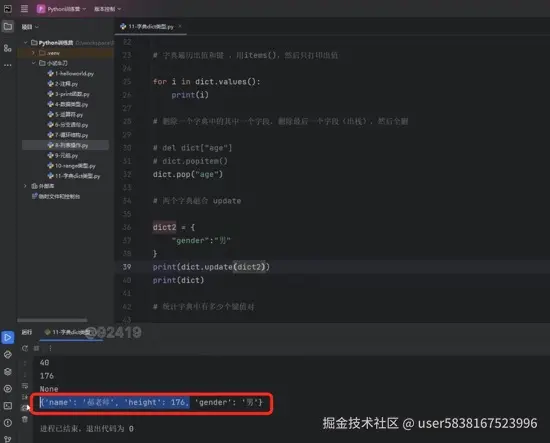This screenshot has width=550, height=443.
Task: Collapse the Python训练营 root folder chevron
Action: (x=26, y=42)
